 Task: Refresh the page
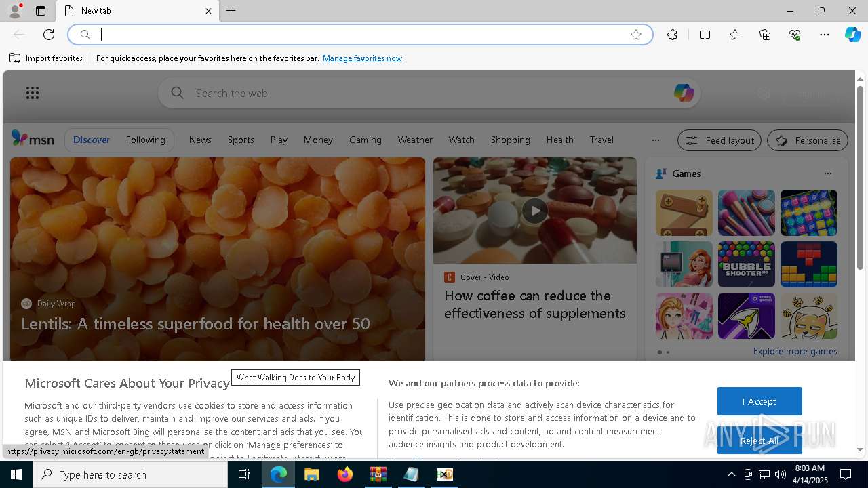49,35
